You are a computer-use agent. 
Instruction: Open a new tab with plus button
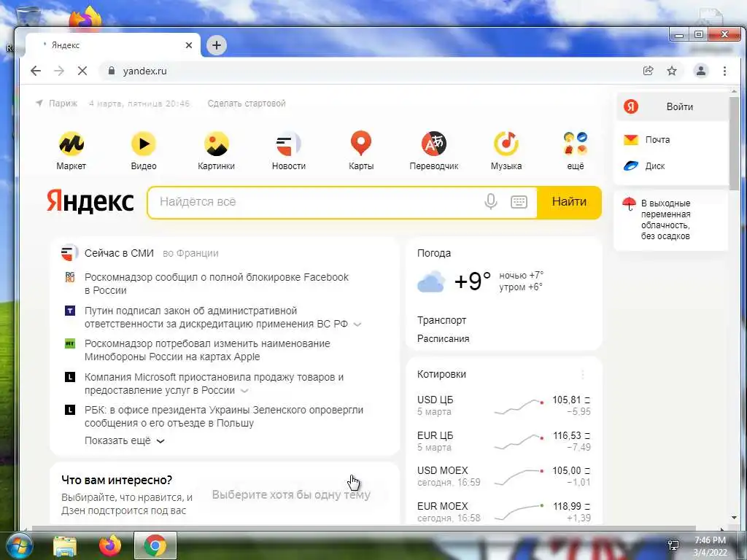coord(216,45)
